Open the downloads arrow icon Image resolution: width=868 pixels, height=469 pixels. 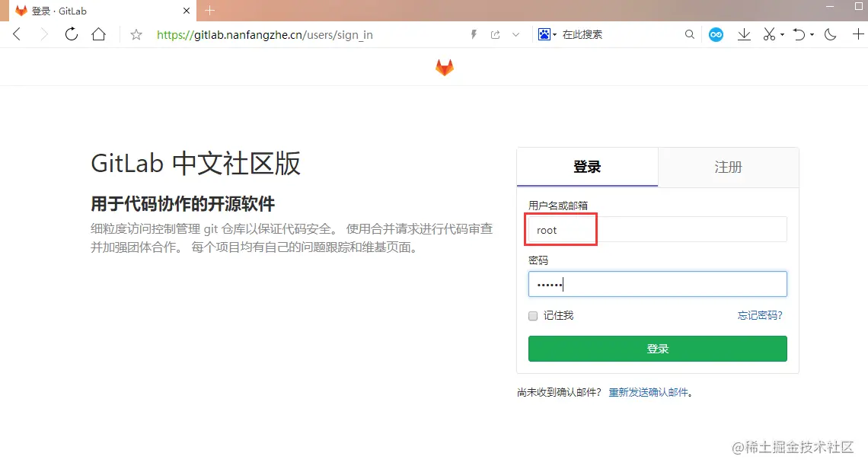(744, 34)
